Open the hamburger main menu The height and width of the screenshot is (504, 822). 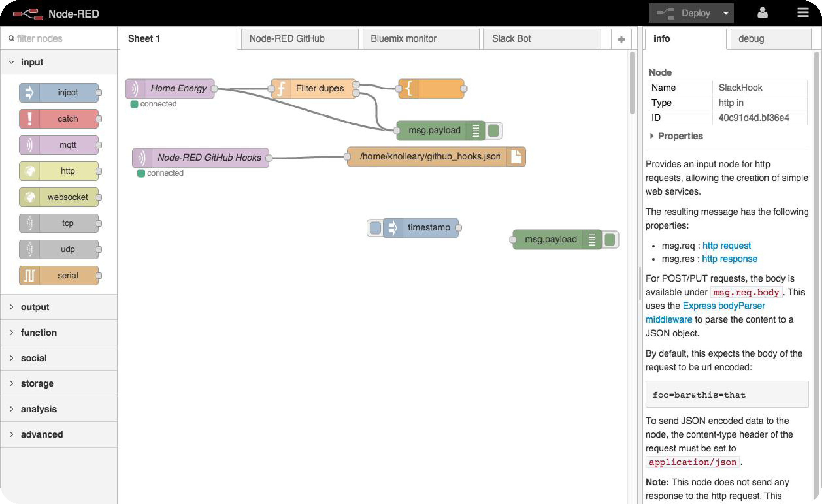tap(803, 13)
